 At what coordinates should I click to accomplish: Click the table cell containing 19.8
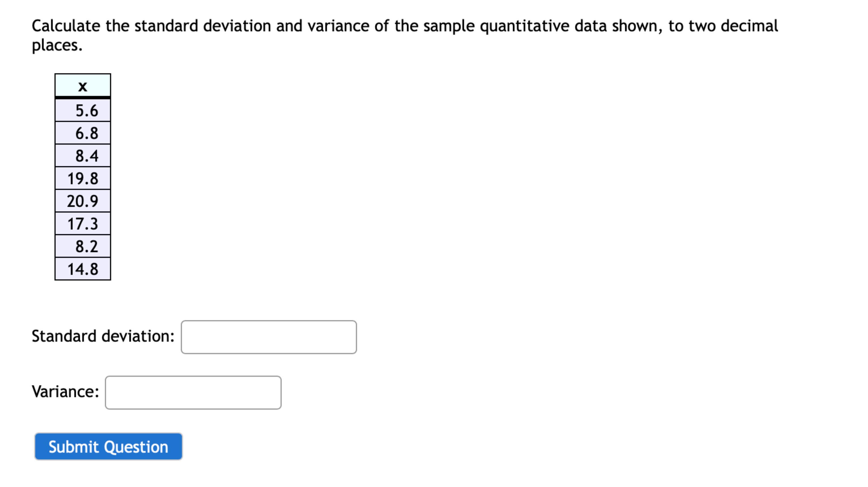coord(83,178)
